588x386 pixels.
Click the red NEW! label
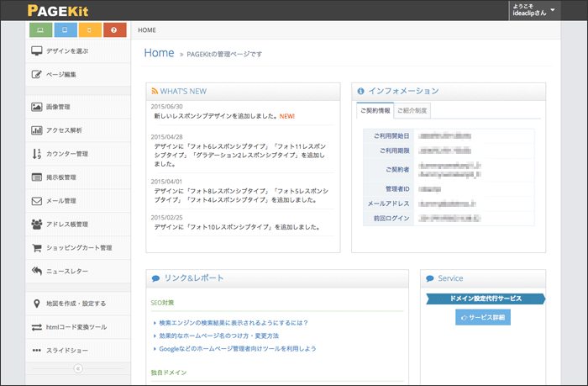[287, 116]
